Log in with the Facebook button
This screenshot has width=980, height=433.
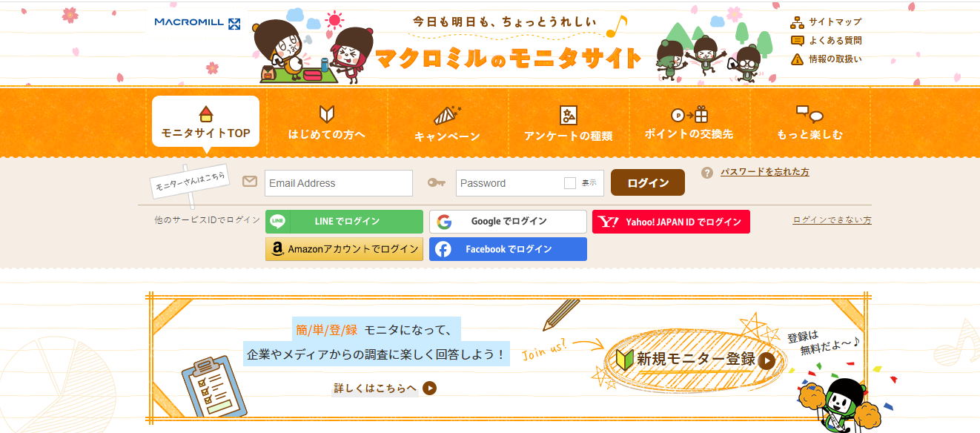point(508,249)
